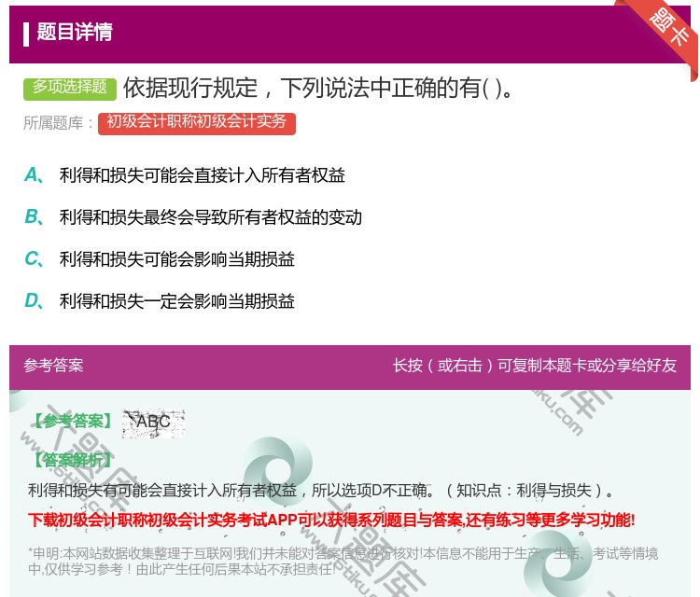
Task: Click the 【参考答案】 label
Action: tap(73, 421)
